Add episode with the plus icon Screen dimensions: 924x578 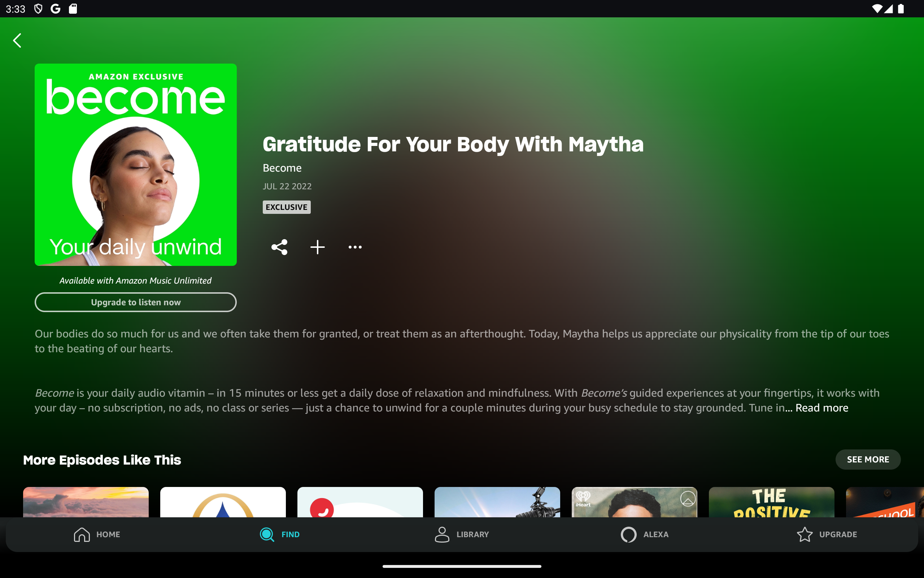317,247
